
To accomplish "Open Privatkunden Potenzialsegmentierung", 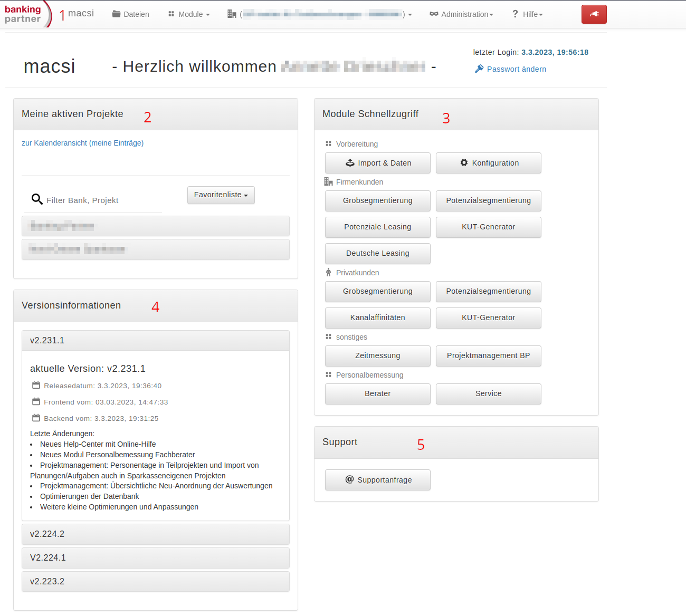I will click(x=489, y=292).
